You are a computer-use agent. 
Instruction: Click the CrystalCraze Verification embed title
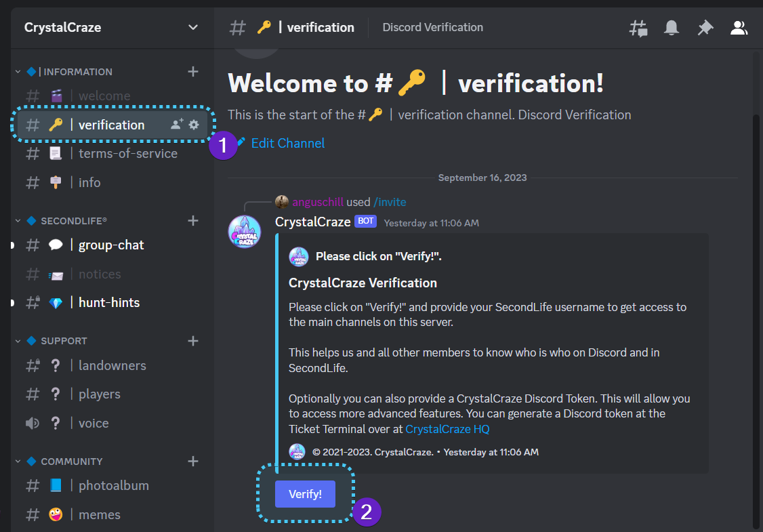(363, 283)
